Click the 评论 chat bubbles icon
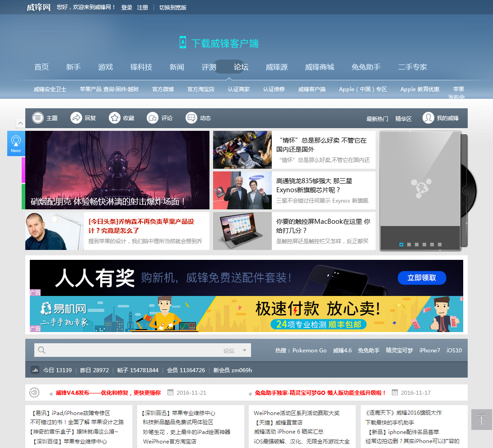493x448 pixels. (153, 118)
